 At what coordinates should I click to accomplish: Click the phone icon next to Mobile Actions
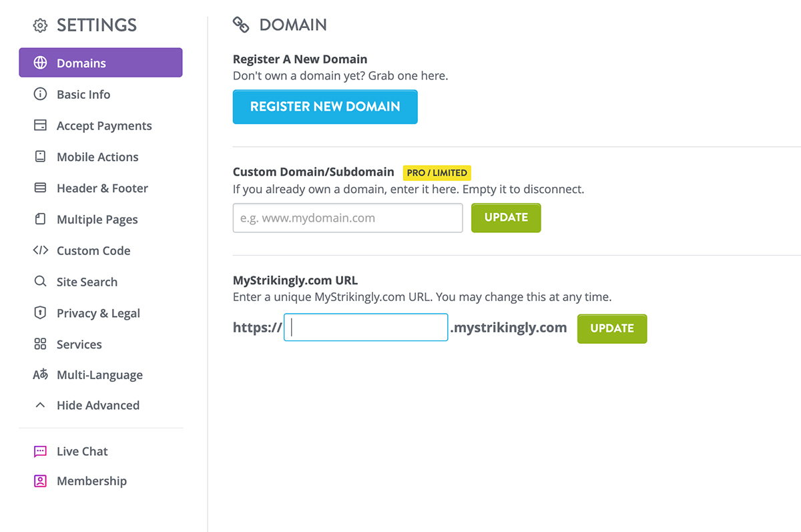point(41,156)
